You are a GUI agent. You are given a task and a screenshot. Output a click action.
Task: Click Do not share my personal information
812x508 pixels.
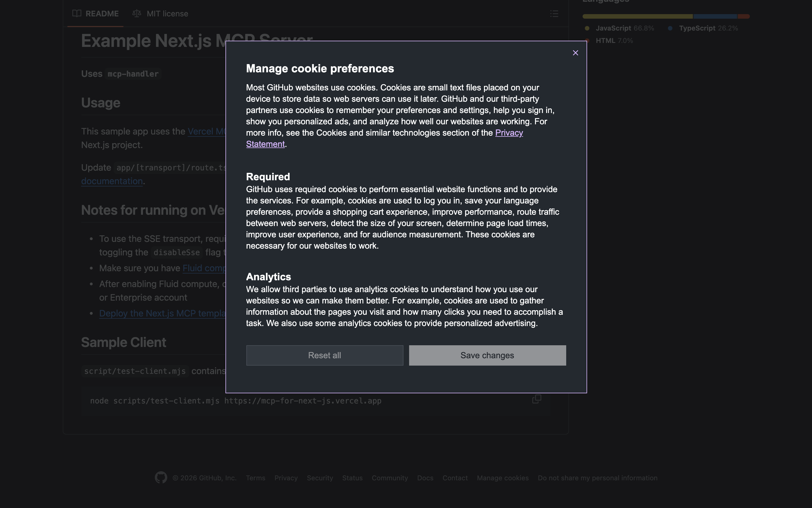coord(597,478)
